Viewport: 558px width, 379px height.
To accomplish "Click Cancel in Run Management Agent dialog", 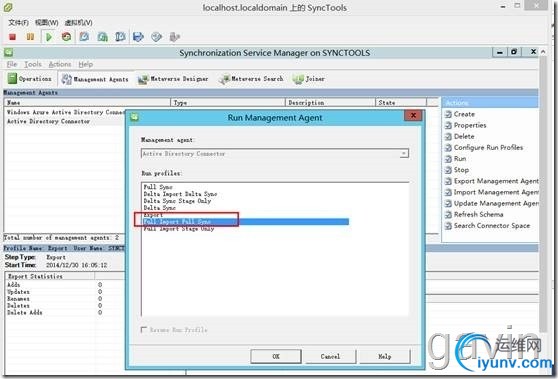I will 330,356.
